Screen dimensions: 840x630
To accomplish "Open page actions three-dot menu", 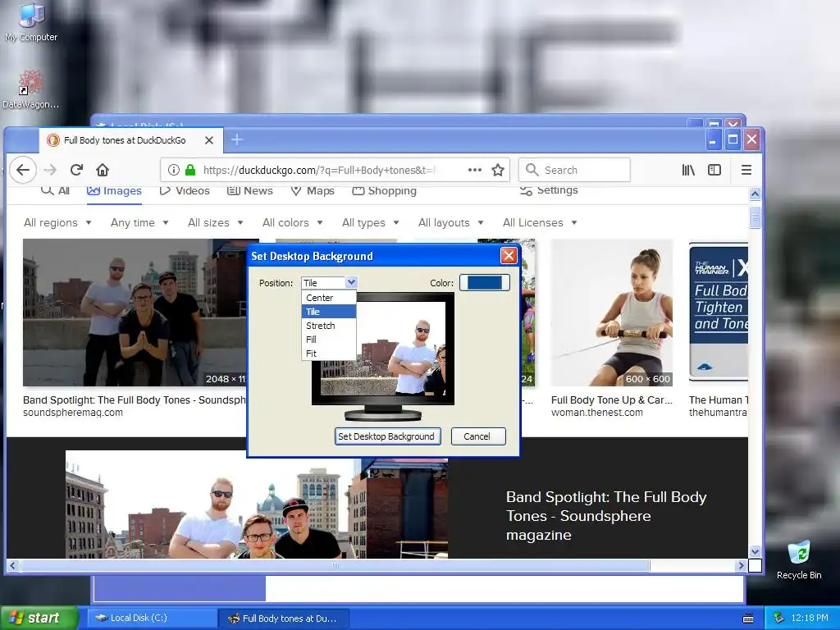I will [475, 171].
